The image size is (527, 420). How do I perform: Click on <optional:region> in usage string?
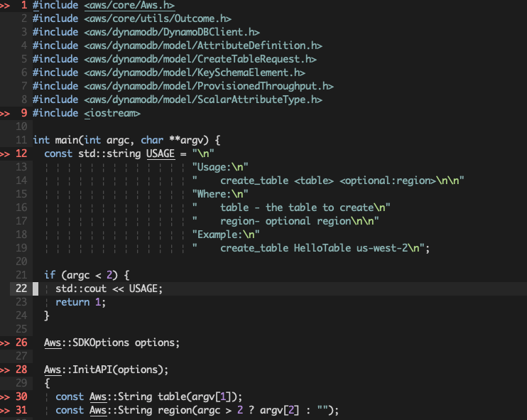(x=388, y=181)
